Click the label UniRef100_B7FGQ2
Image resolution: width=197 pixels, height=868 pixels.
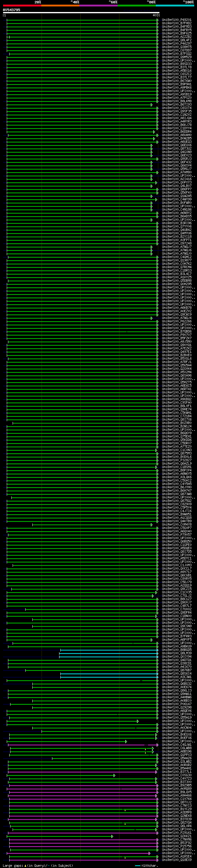tap(177, 54)
